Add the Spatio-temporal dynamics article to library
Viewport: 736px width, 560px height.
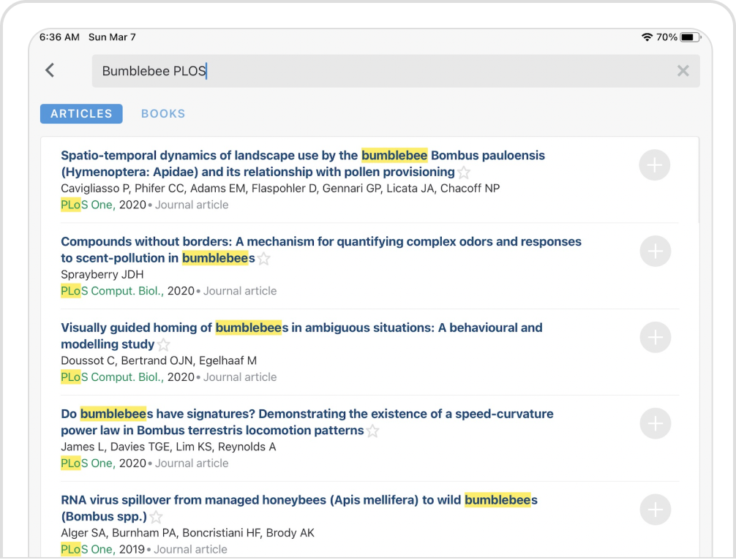[654, 165]
